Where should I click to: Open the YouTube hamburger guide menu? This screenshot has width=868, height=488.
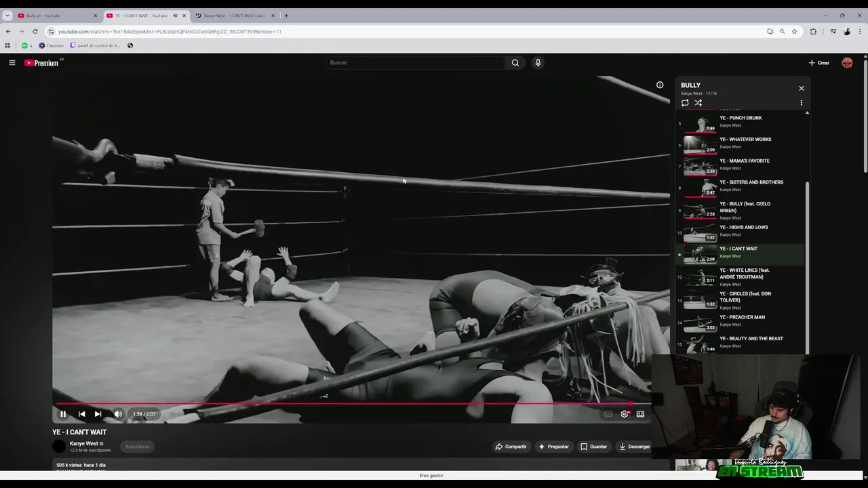(x=12, y=62)
